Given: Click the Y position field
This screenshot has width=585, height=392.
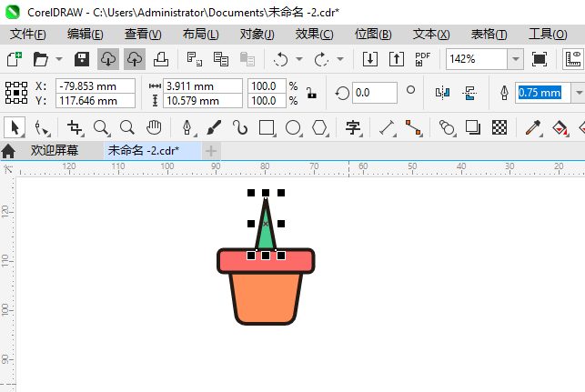Looking at the screenshot, I should [x=96, y=101].
